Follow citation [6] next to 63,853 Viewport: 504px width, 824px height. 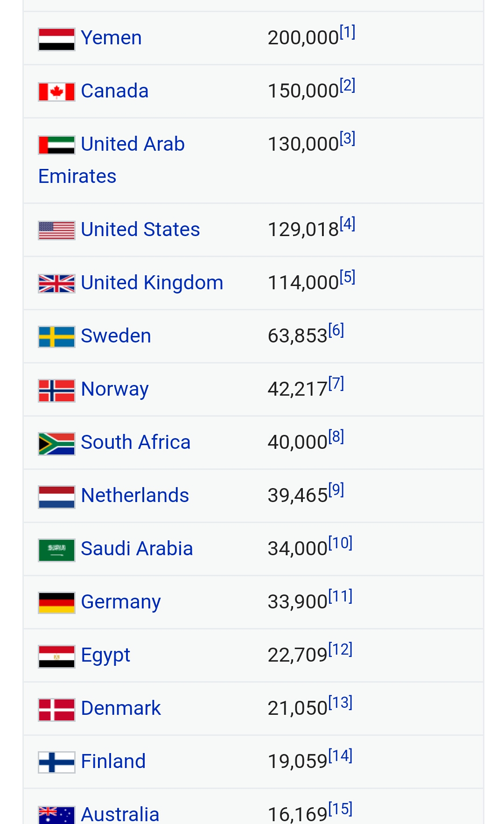point(336,330)
